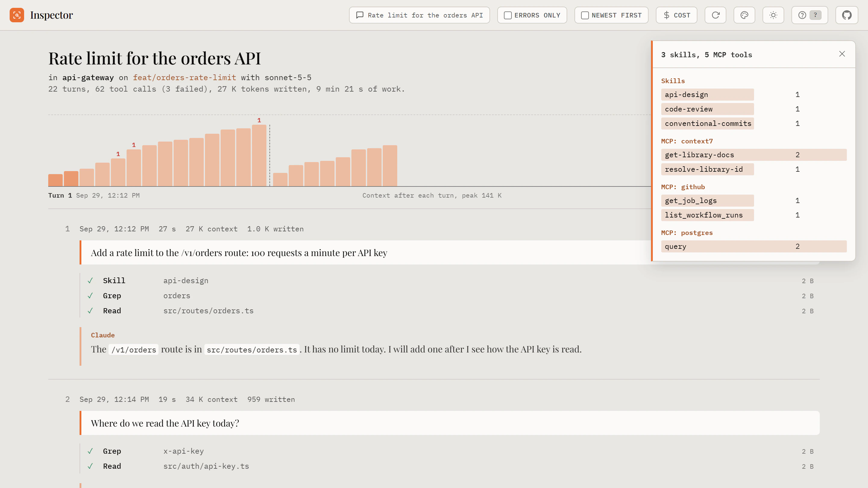Select the resolve-library-id tool row
This screenshot has width=868, height=488.
click(x=754, y=169)
